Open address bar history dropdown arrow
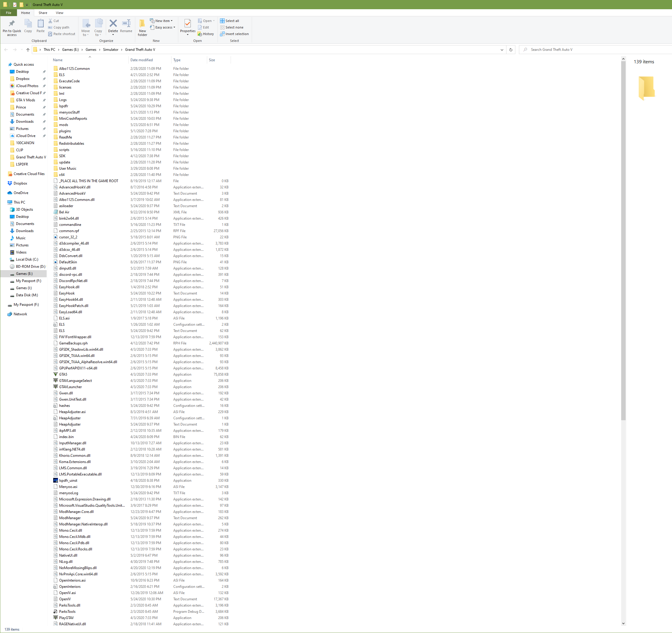The image size is (672, 633). pos(502,50)
